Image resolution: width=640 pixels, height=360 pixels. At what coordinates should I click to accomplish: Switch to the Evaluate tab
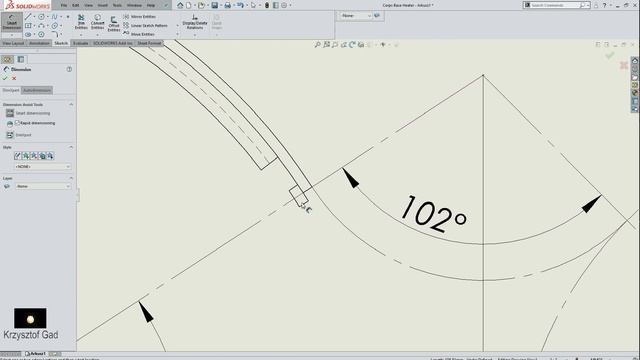[x=80, y=43]
